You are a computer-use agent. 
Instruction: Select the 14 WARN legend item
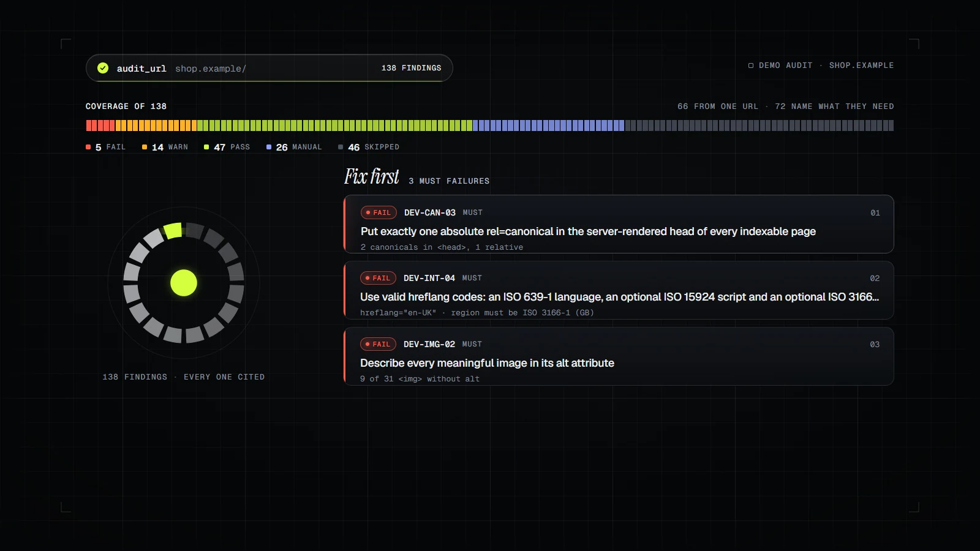[165, 147]
